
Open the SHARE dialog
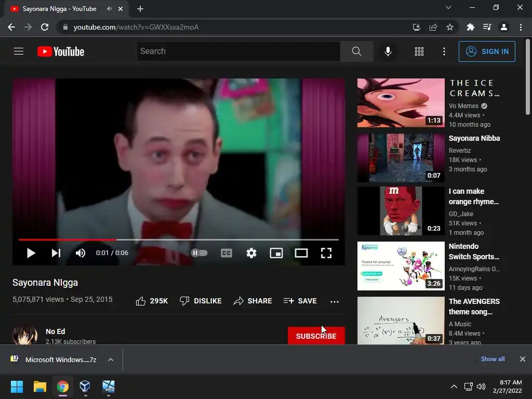coord(253,301)
